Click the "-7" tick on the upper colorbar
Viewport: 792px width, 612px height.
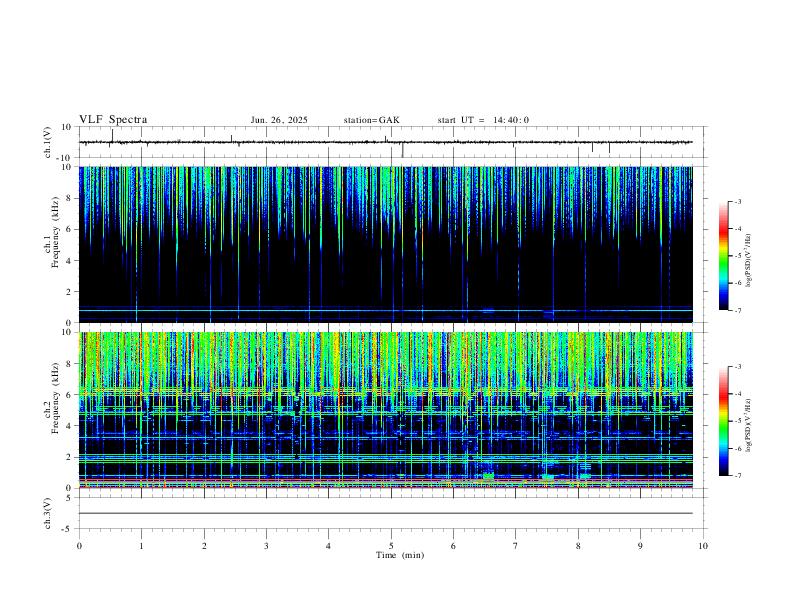(x=737, y=311)
